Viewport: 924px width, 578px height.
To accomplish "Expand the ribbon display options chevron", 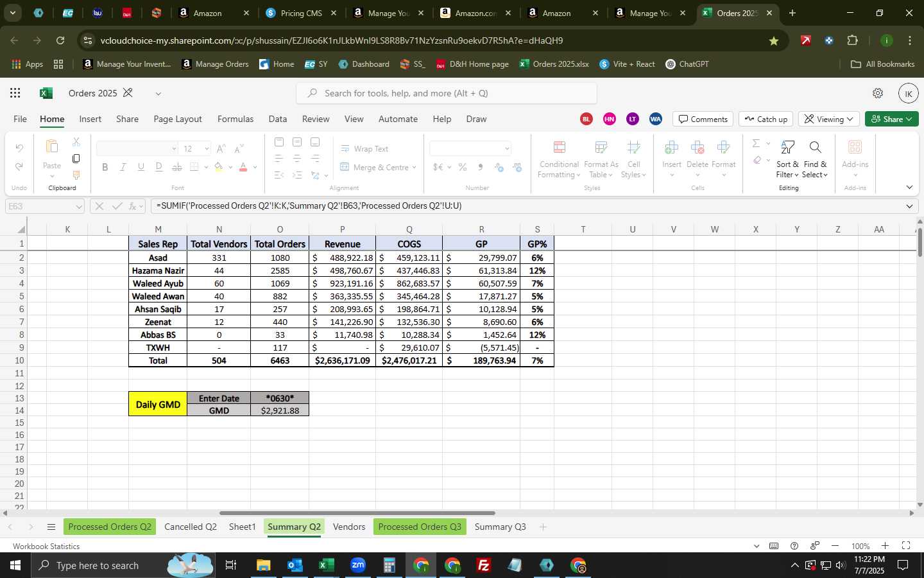I will (909, 188).
